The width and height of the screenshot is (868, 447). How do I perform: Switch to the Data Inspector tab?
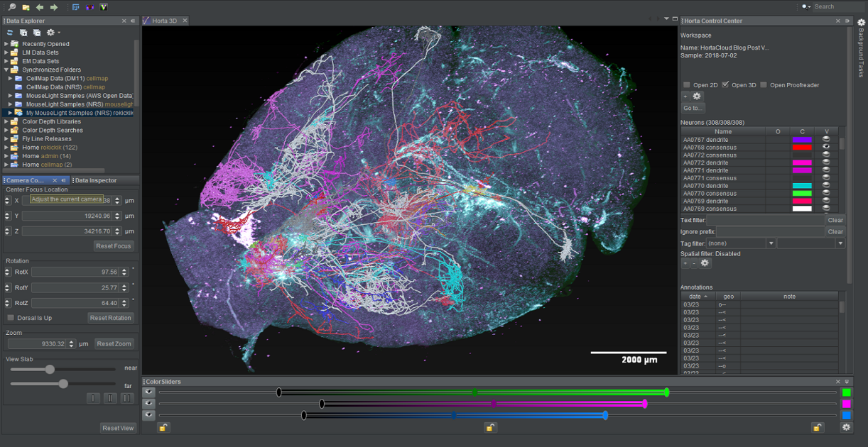(x=97, y=180)
